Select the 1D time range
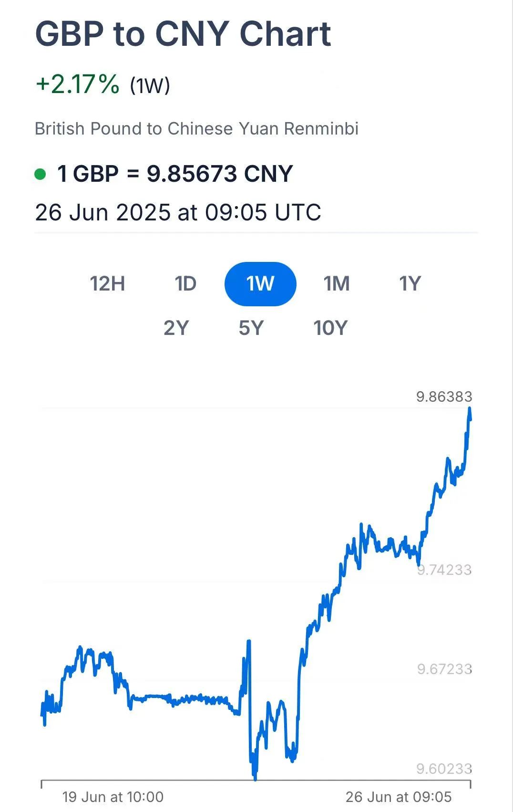 185,284
